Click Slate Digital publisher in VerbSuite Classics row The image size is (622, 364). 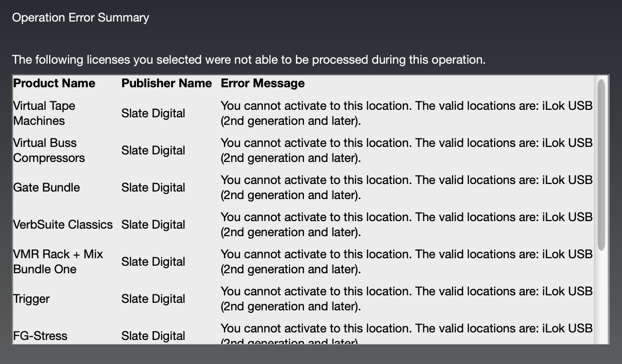coord(153,225)
